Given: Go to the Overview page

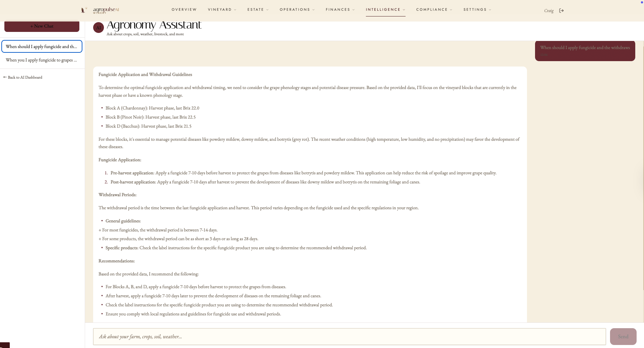Looking at the screenshot, I should (184, 9).
